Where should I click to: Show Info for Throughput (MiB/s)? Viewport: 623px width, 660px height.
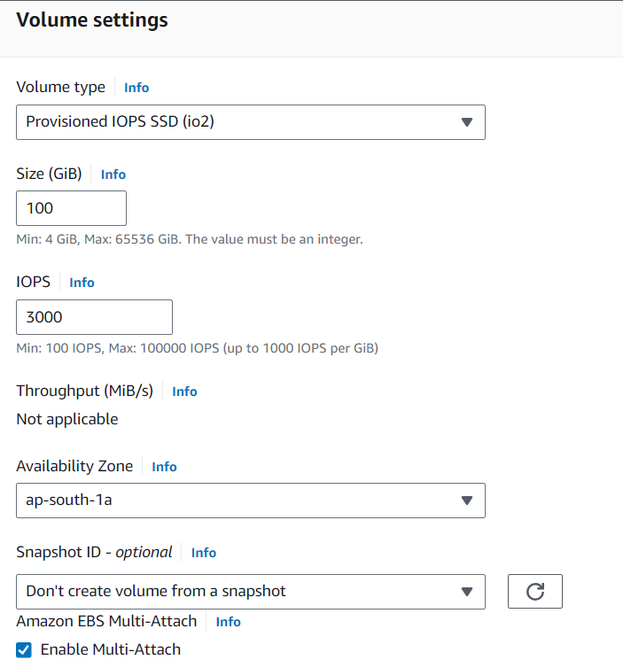point(185,392)
